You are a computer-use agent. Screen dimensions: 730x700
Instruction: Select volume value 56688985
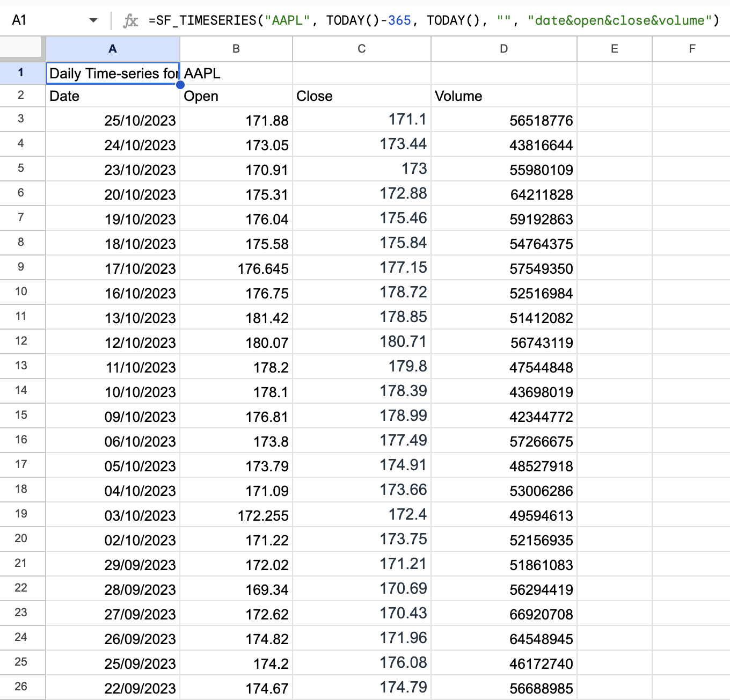pyautogui.click(x=504, y=687)
